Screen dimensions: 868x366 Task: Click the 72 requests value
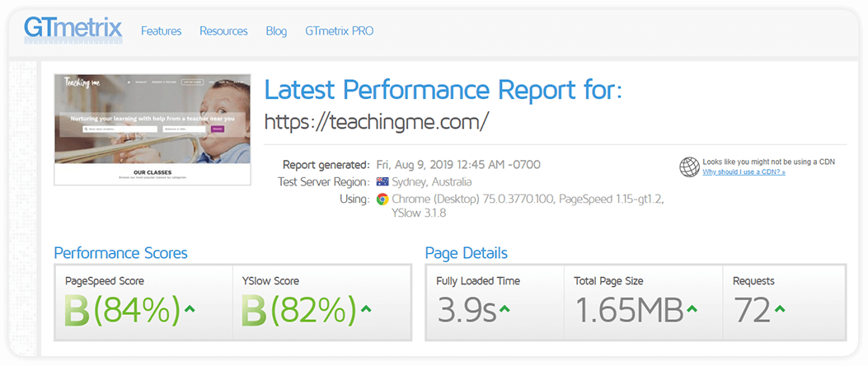click(752, 310)
